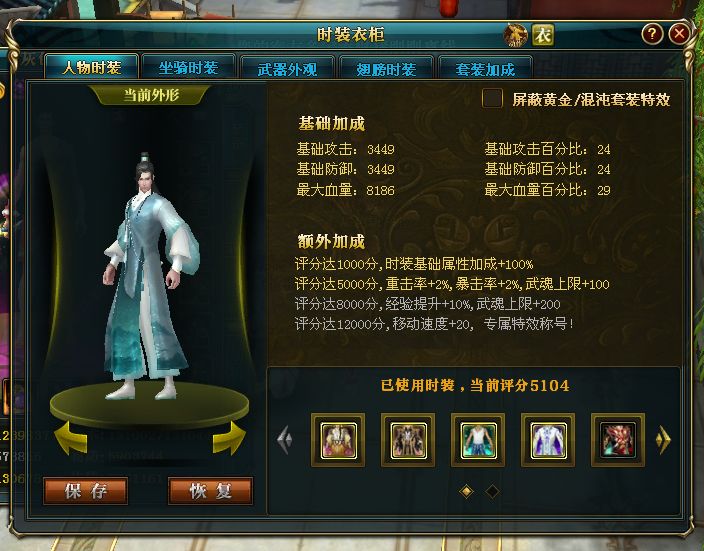Select the pink-yellow robe fashion icon
This screenshot has width=704, height=551.
(338, 440)
